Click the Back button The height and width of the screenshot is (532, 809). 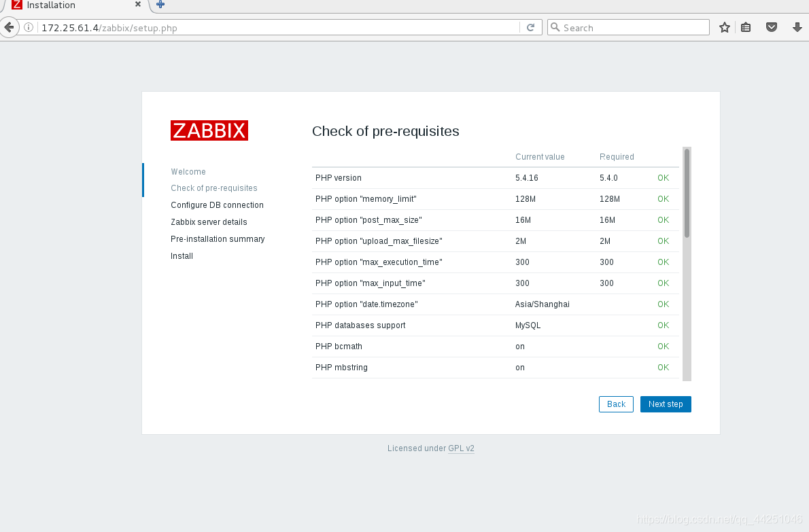616,404
